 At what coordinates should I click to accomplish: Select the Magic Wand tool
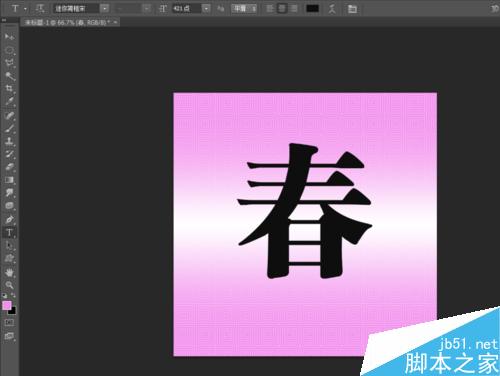click(9, 76)
